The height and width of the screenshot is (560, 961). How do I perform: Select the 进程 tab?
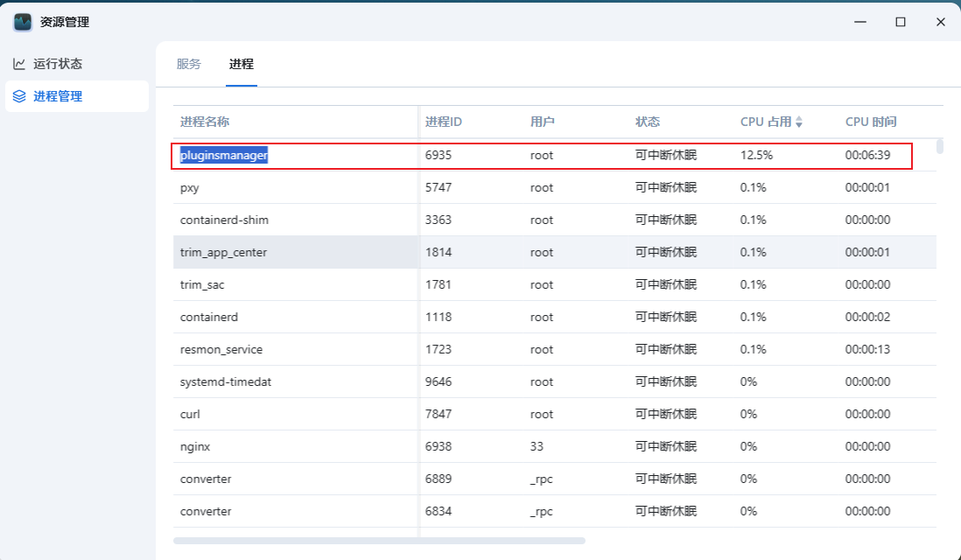[242, 64]
